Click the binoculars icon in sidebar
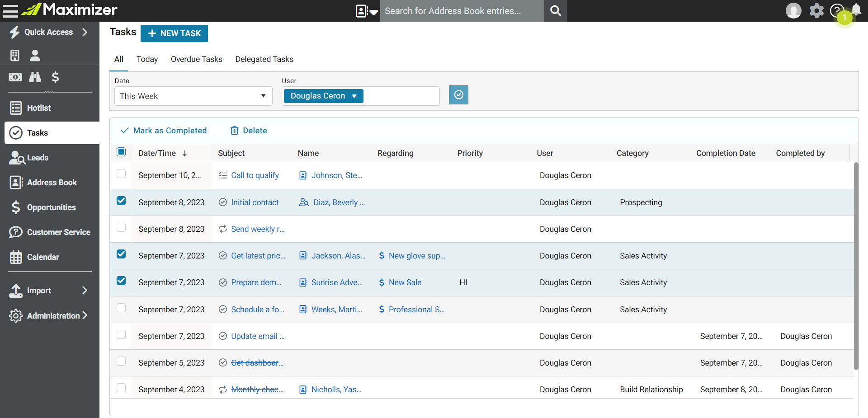 (35, 77)
